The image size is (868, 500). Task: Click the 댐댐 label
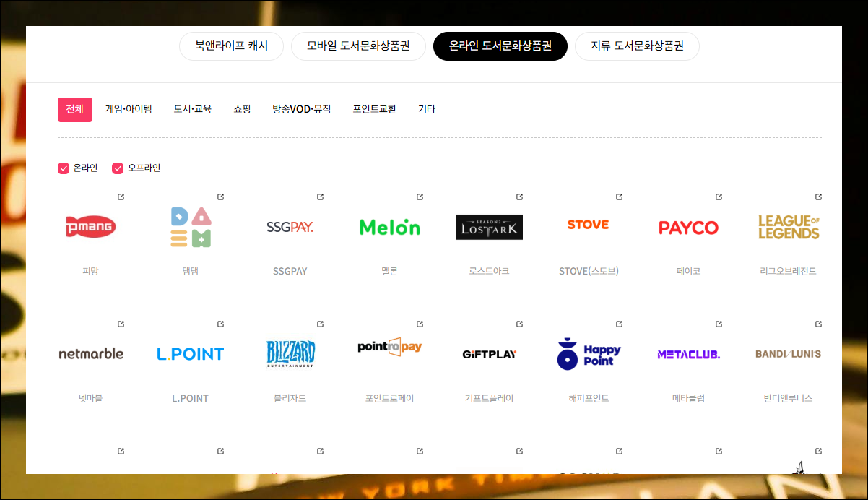[191, 271]
